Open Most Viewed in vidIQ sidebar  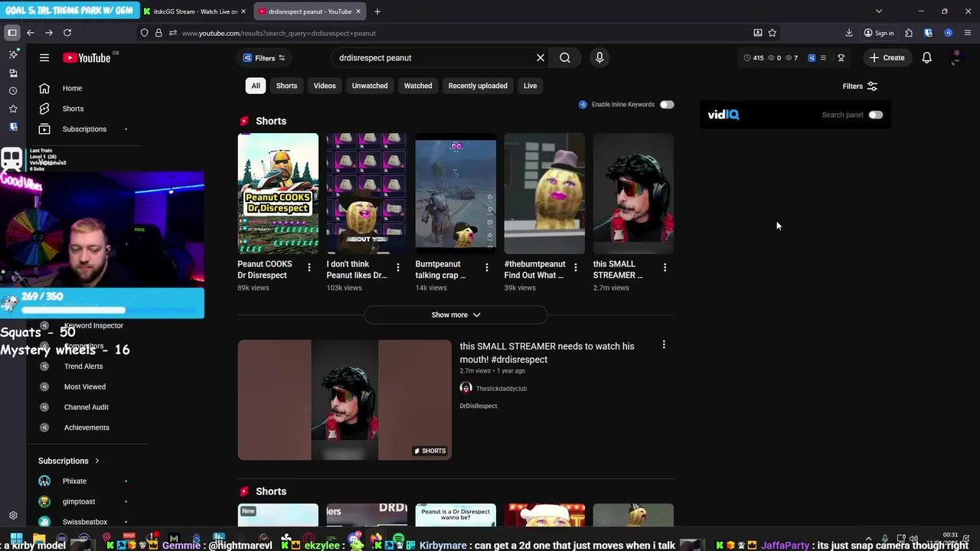[x=85, y=386]
